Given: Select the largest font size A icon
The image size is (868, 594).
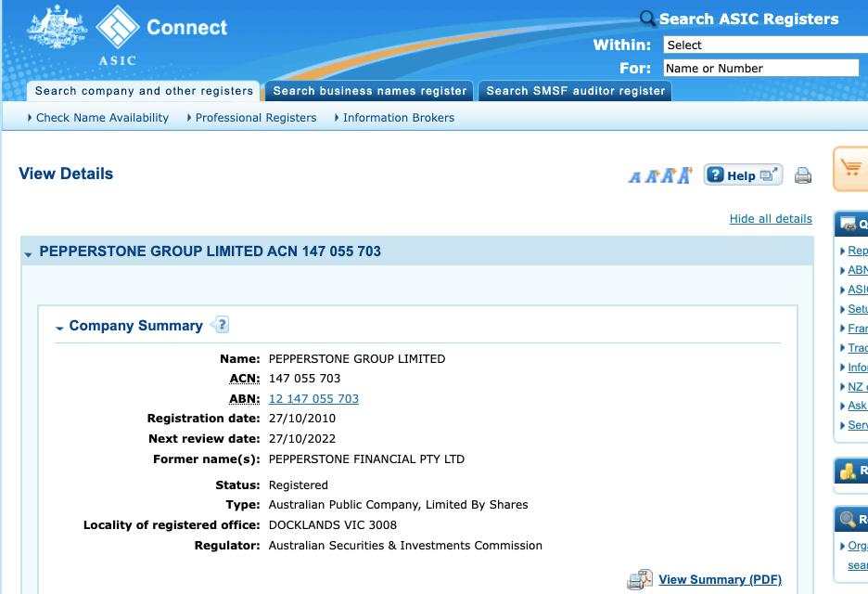Looking at the screenshot, I should pos(685,175).
